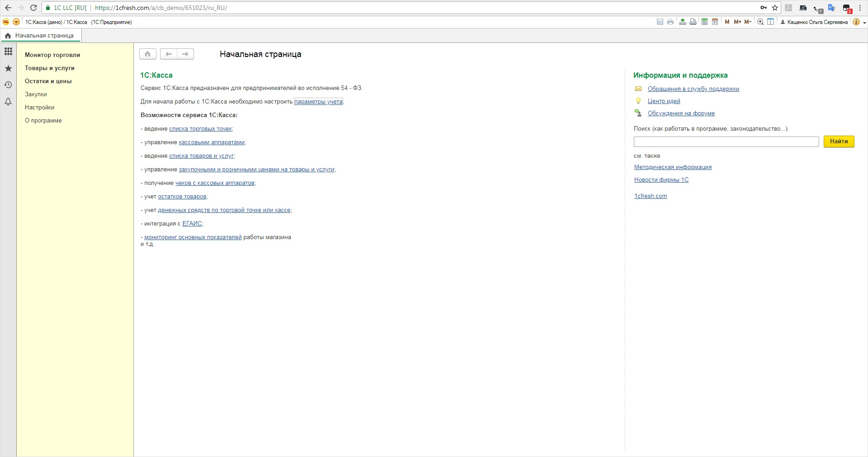Open О программе section
The image size is (868, 457).
[43, 120]
